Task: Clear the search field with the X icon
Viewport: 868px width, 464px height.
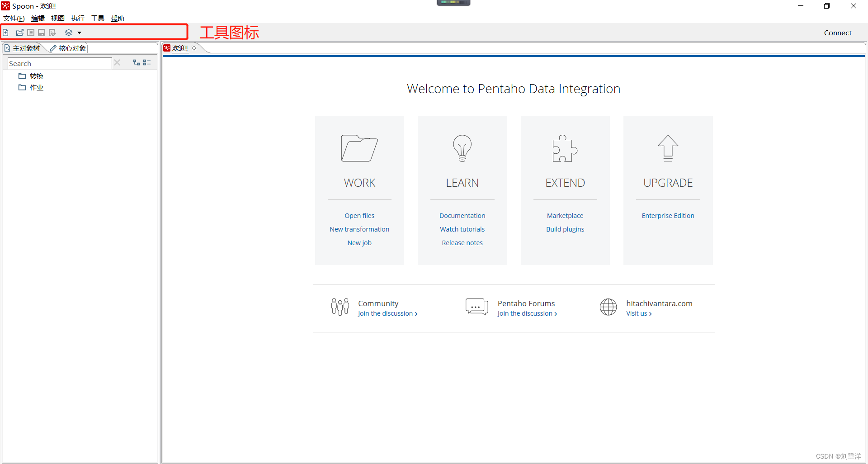Action: [x=117, y=63]
